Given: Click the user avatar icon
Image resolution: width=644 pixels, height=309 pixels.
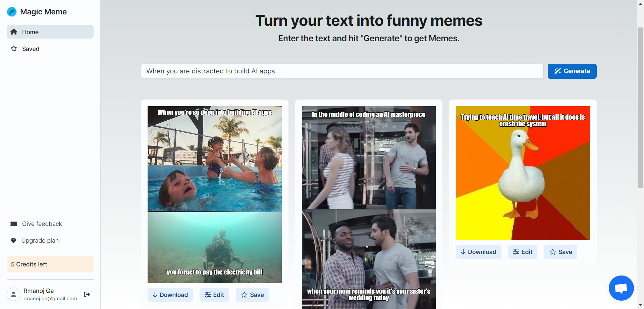Looking at the screenshot, I should point(13,294).
